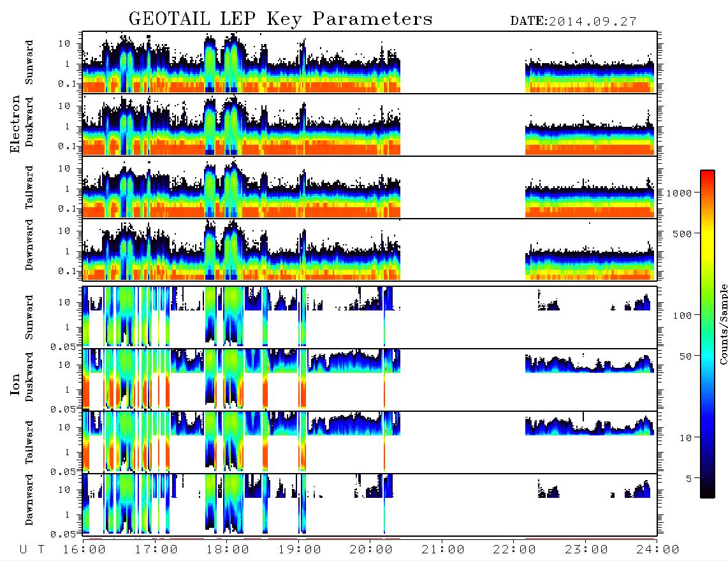Click the vertical "Ion" group label
The image size is (728, 561).
(15, 384)
